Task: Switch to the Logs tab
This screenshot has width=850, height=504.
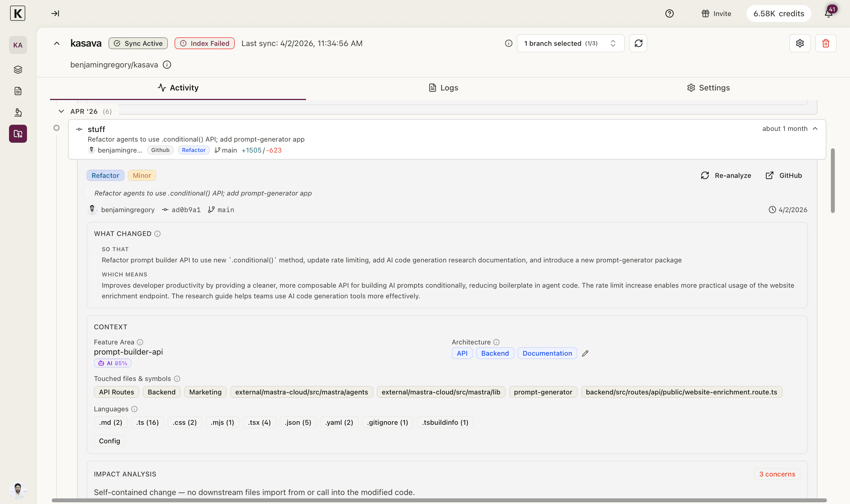Action: point(443,88)
